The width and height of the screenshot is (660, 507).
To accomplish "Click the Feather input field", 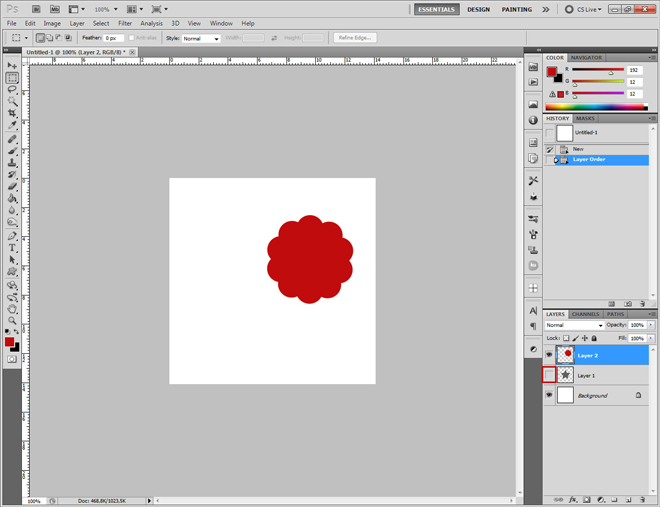I will (112, 38).
